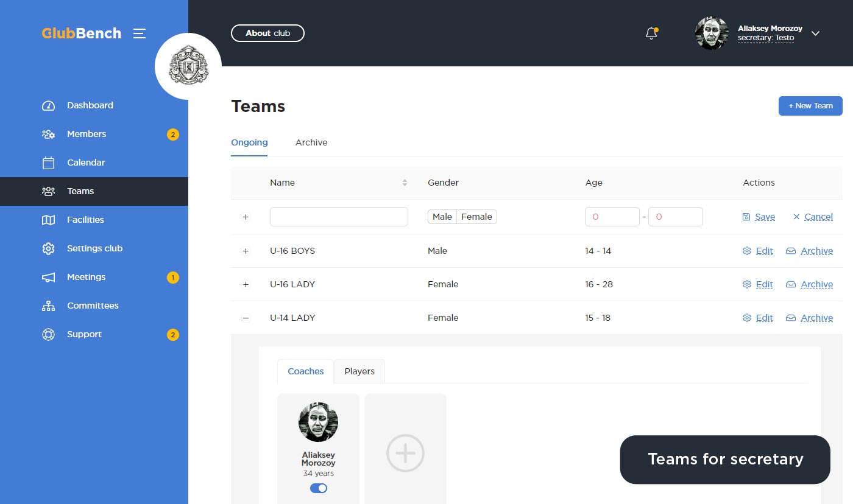Click the add coach plus circle card
The height and width of the screenshot is (504, 853).
tap(405, 453)
